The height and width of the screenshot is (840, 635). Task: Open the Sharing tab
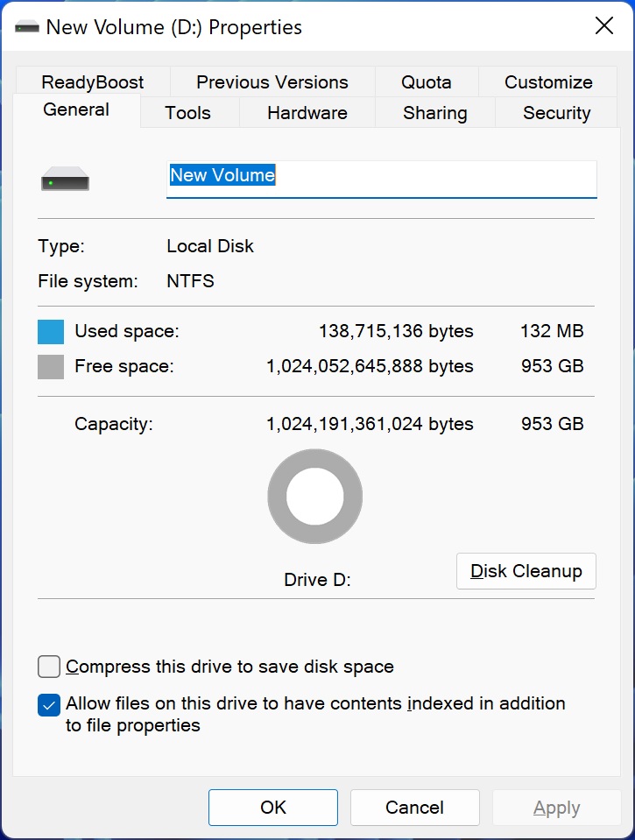tap(435, 112)
